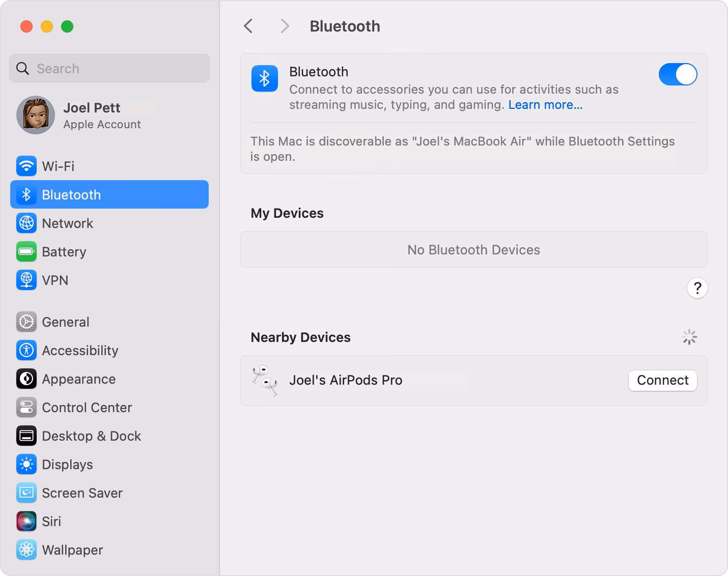Open Network settings from the sidebar
The width and height of the screenshot is (728, 576).
click(x=26, y=223)
